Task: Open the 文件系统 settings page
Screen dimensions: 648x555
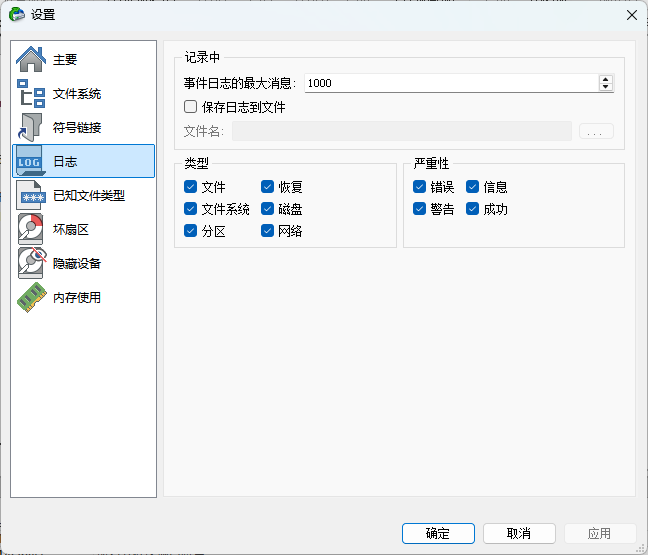Action: point(83,93)
